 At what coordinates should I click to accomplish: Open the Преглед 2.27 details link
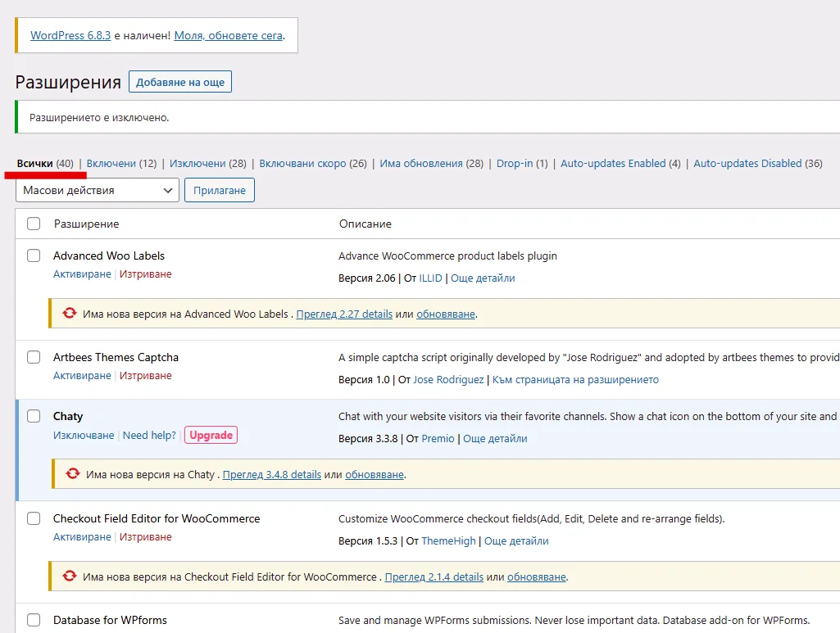point(344,314)
